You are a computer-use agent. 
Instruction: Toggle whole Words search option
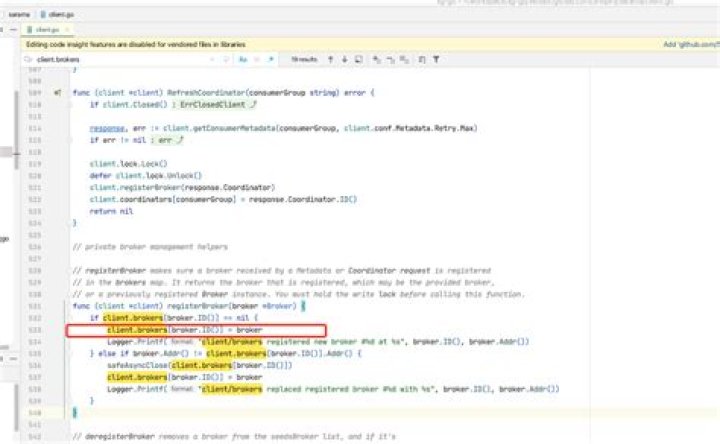pyautogui.click(x=257, y=59)
